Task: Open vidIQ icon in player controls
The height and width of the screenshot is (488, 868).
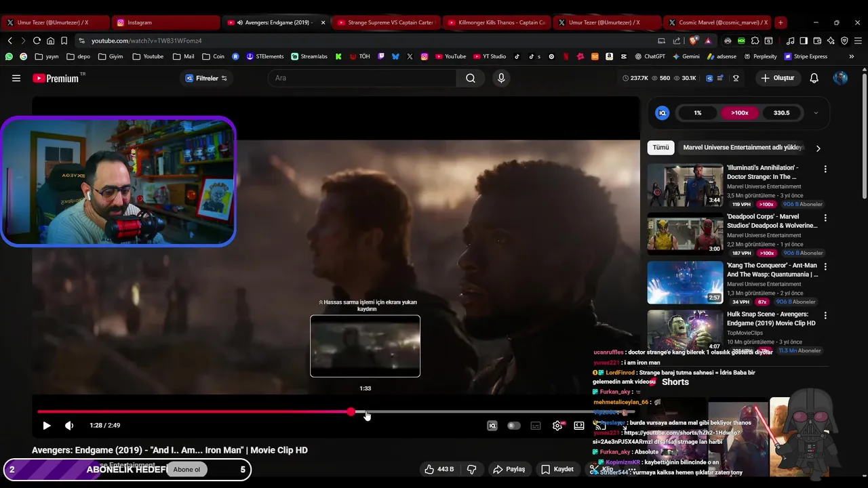Action: pyautogui.click(x=492, y=426)
